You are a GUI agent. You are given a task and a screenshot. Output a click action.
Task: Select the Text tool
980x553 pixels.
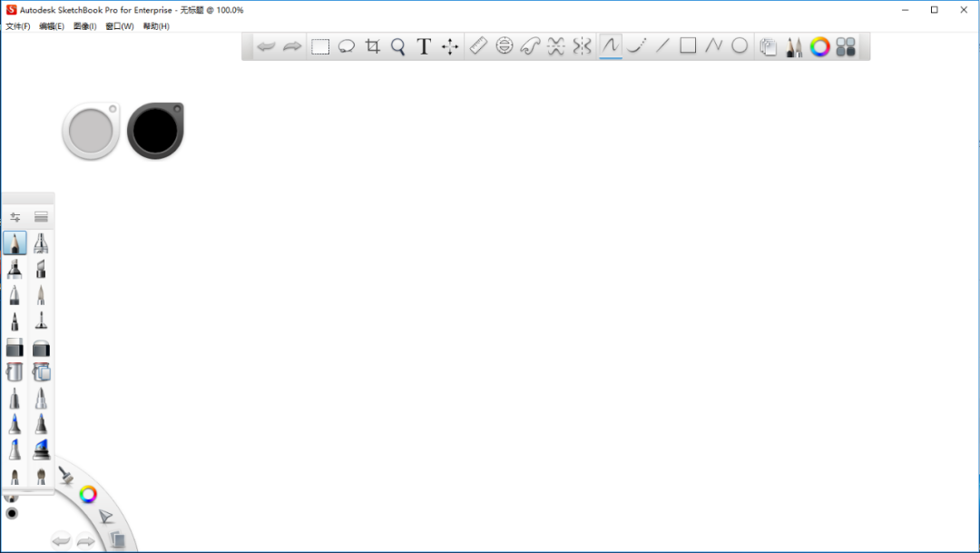(x=424, y=46)
